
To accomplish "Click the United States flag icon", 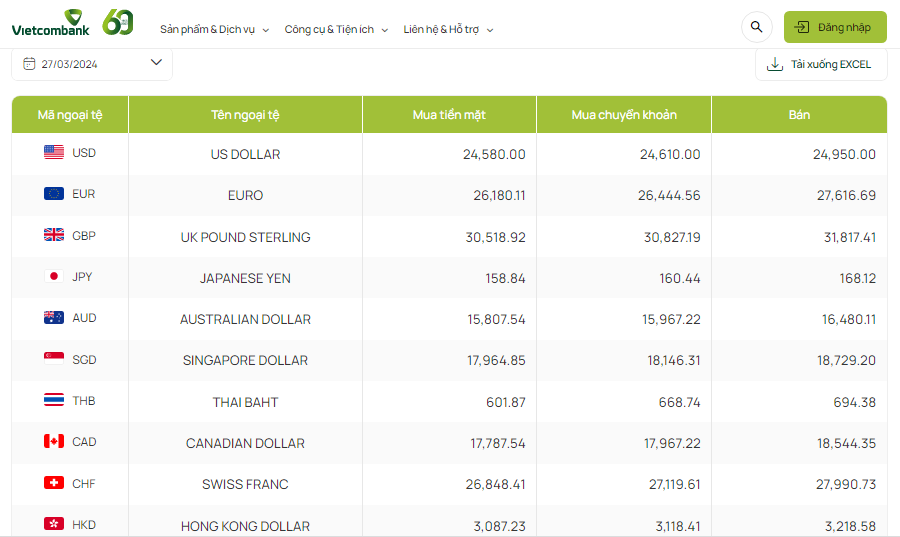I will click(x=54, y=152).
